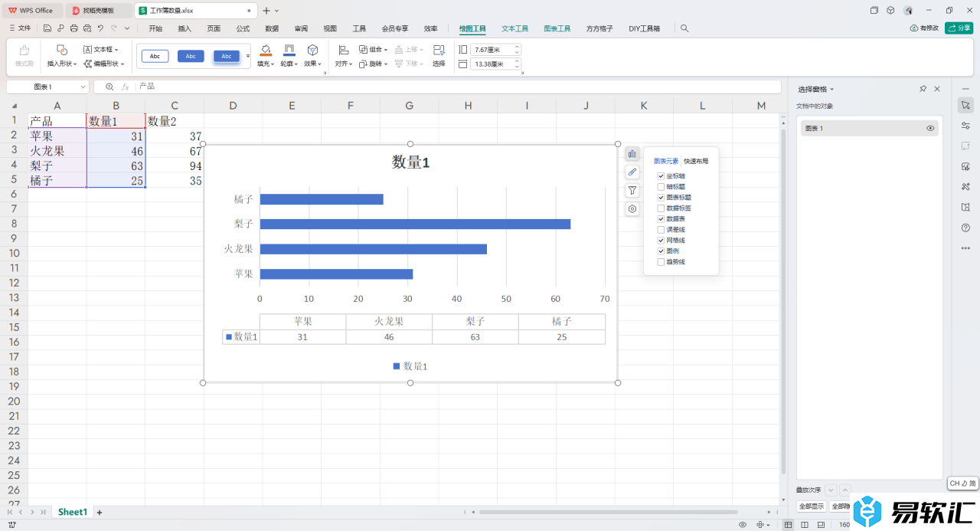980x531 pixels.
Task: Open the search magnifier in ribbon tab bar
Action: [x=684, y=28]
